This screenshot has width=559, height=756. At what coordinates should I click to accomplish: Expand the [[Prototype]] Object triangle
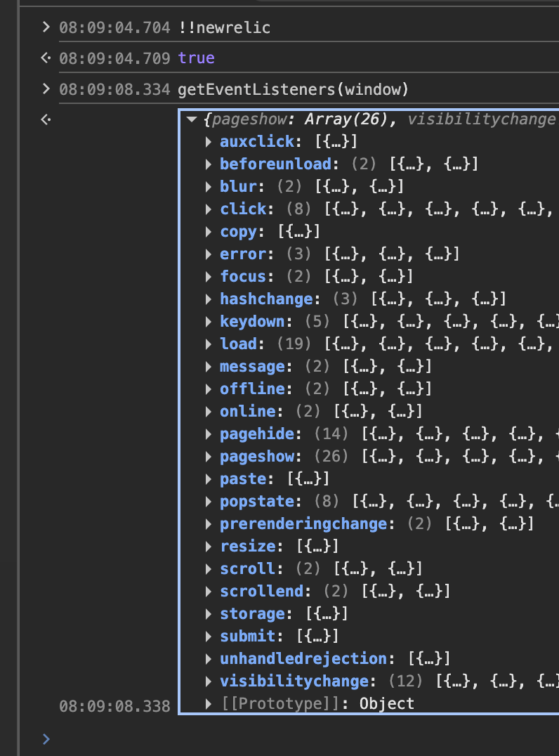point(208,704)
